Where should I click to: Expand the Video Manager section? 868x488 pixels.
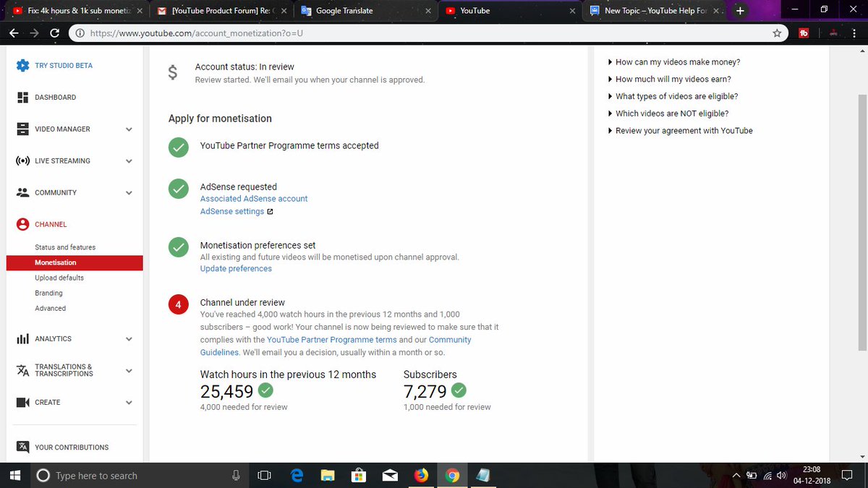pos(129,129)
